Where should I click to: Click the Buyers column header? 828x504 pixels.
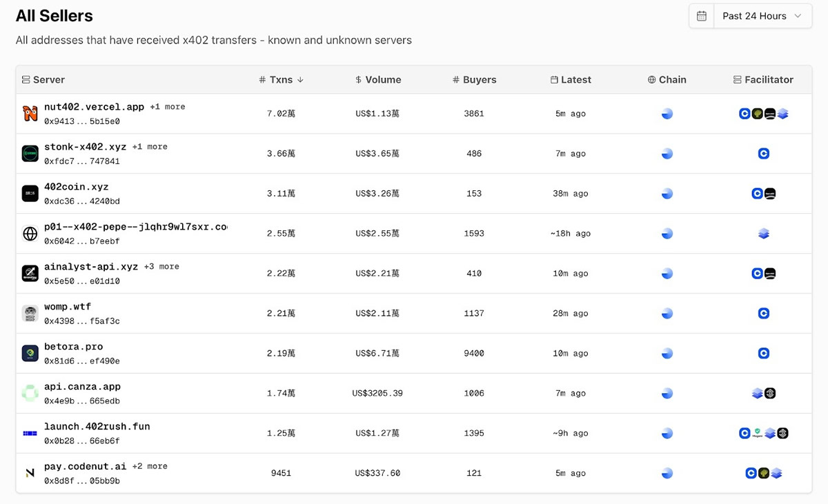pyautogui.click(x=475, y=80)
